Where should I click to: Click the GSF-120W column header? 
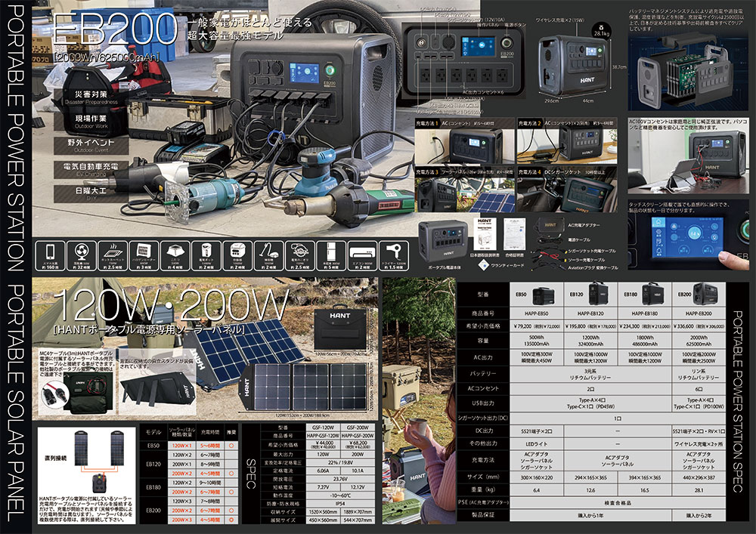323,427
